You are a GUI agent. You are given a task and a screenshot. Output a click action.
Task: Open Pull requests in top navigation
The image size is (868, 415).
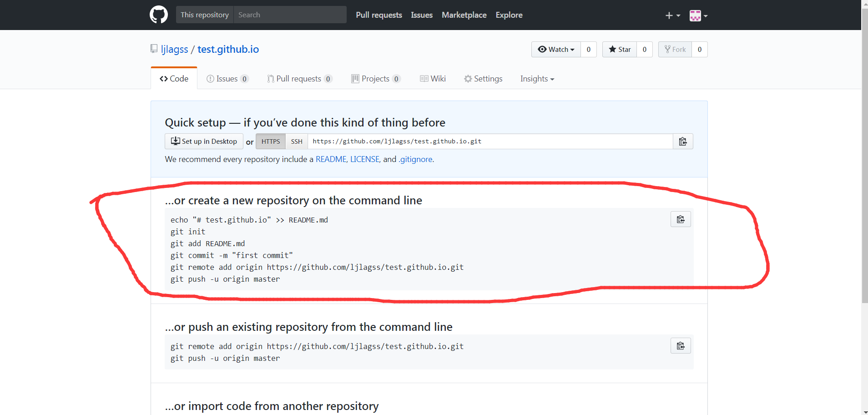(x=379, y=15)
